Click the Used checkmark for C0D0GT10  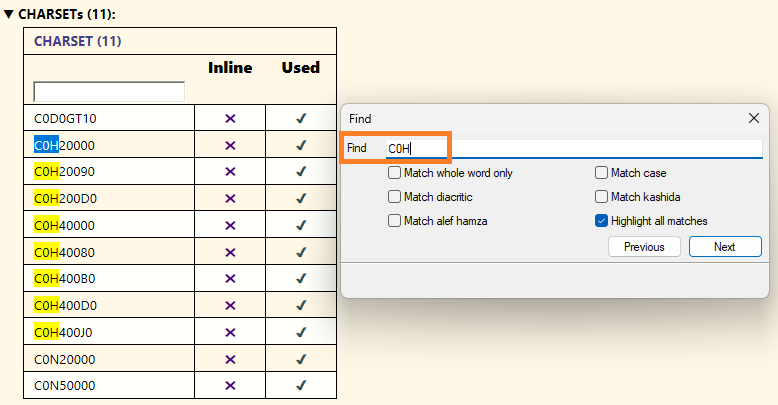(x=301, y=118)
